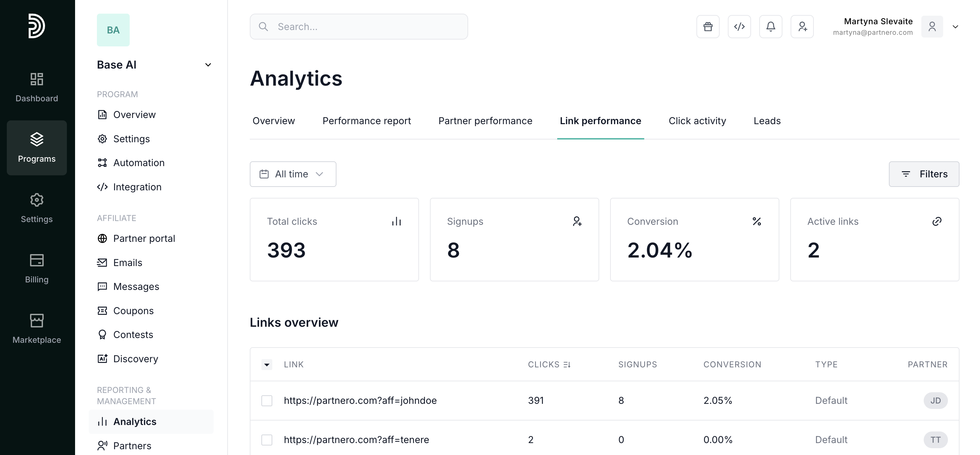This screenshot has height=455, width=980.
Task: Open Marketplace in the left sidebar
Action: click(x=37, y=328)
